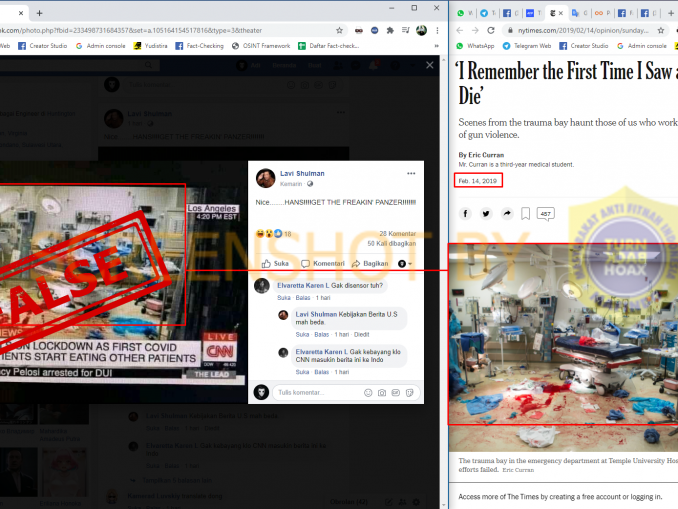Share the post with Bagikan button
Image resolution: width=678 pixels, height=509 pixels.
point(370,263)
